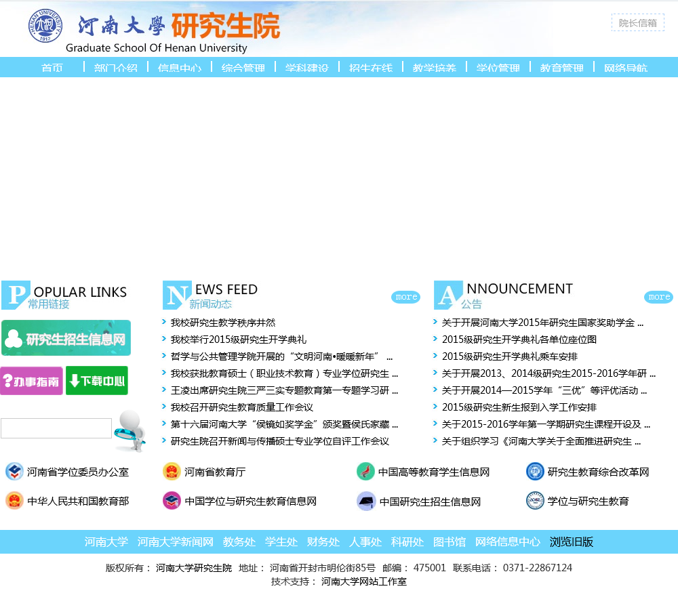Open announcement 2015级研究生开学典礼乘车安排
Image resolution: width=678 pixels, height=616 pixels.
coord(510,356)
